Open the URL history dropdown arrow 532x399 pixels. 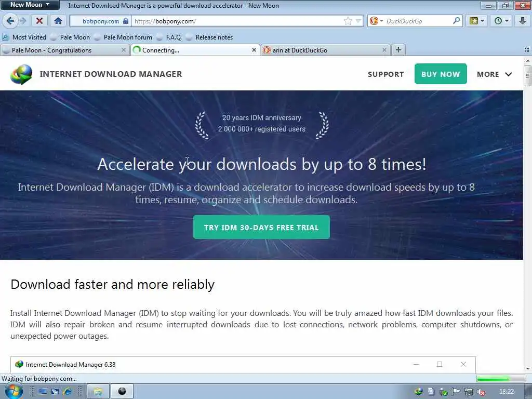(x=358, y=21)
